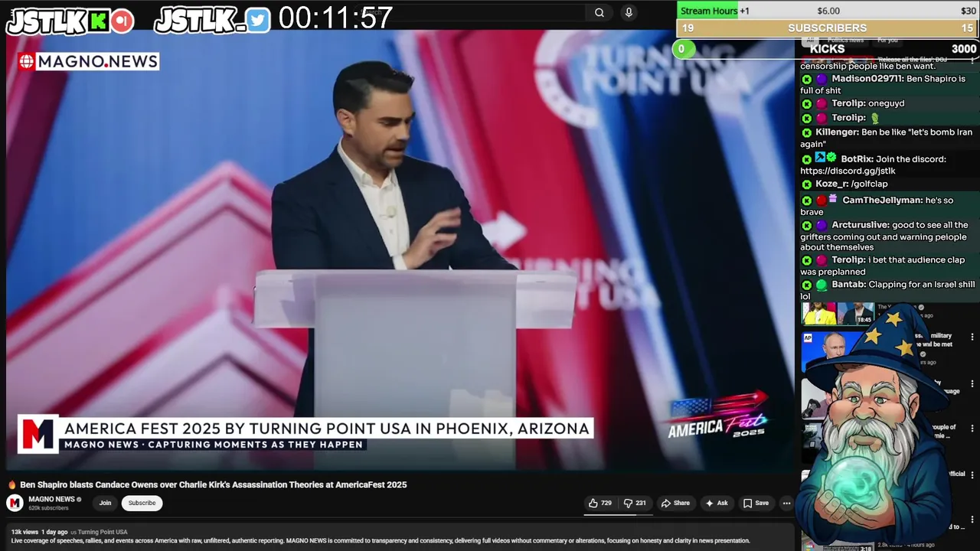Open the recommended video thumbnail with 18:45 duration
The height and width of the screenshot is (551, 980).
838,314
